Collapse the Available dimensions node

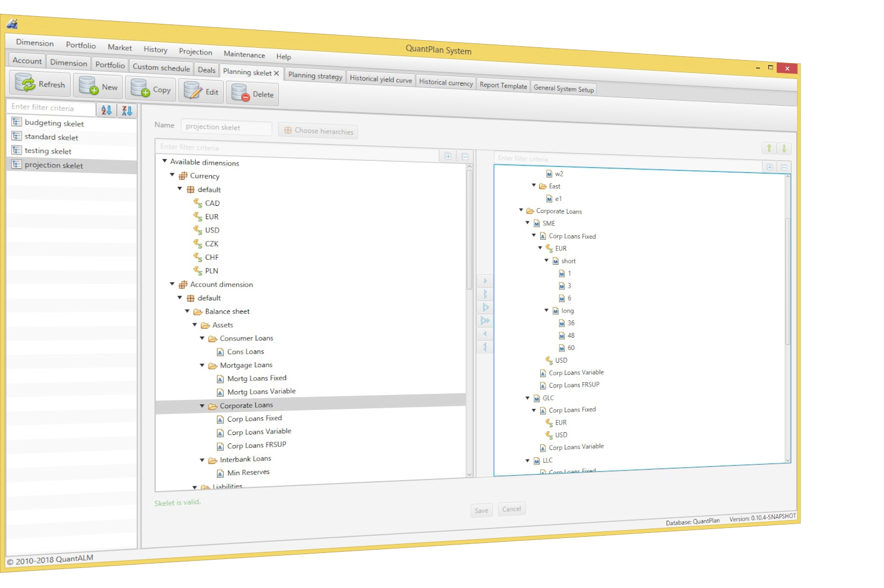point(165,161)
